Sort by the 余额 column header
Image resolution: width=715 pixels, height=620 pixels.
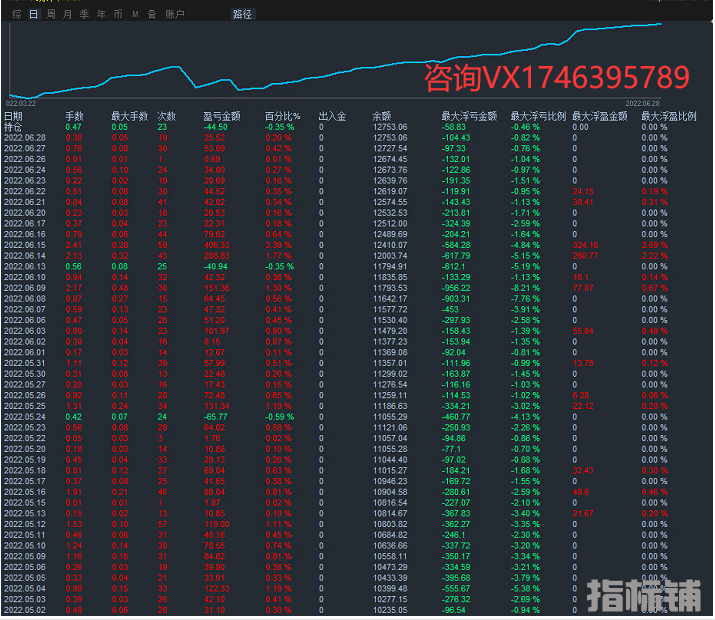point(383,116)
